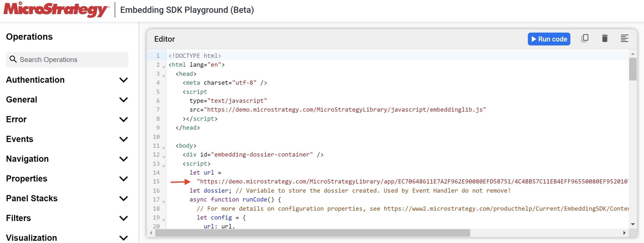The height and width of the screenshot is (243, 644).
Task: Expand the Panel Stacks section chevron
Action: tap(124, 199)
